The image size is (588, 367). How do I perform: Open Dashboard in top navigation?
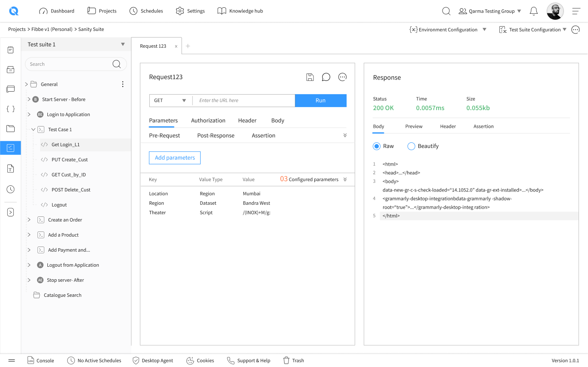pyautogui.click(x=56, y=11)
